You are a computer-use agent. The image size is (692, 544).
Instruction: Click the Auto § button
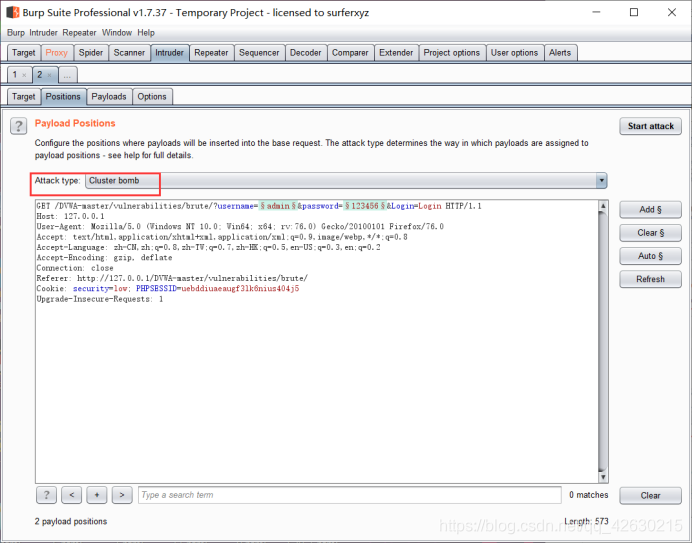651,256
